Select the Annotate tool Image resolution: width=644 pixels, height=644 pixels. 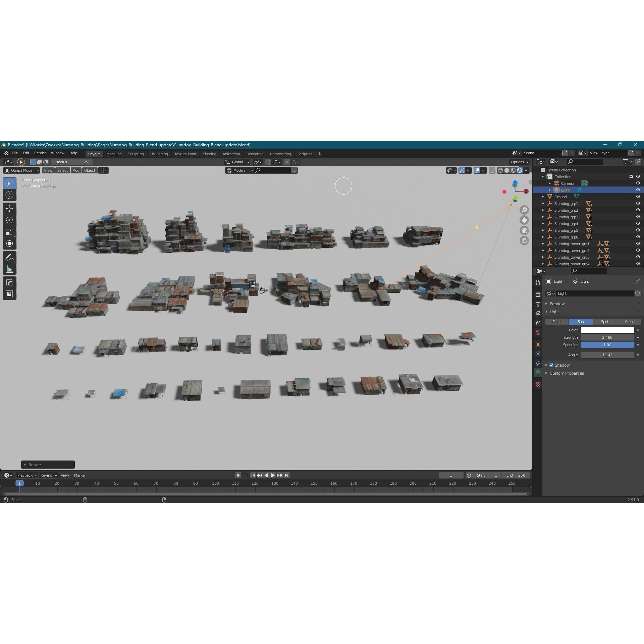9,257
